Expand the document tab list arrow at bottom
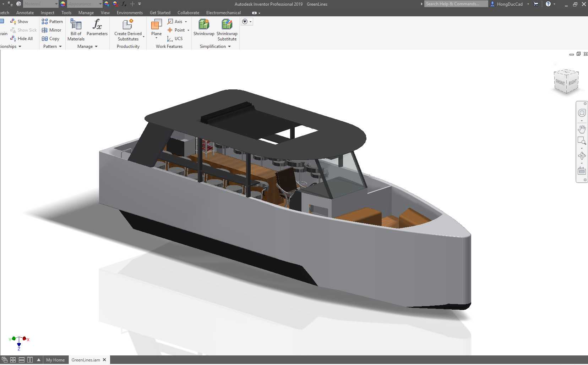Viewport: 588px width, 365px height. pos(39,360)
